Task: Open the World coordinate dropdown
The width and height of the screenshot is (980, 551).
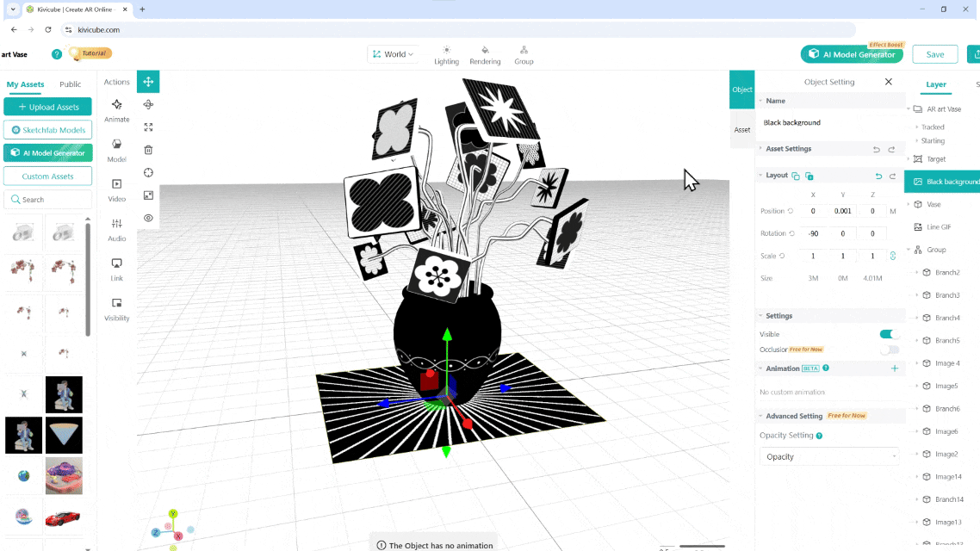Action: [x=393, y=54]
